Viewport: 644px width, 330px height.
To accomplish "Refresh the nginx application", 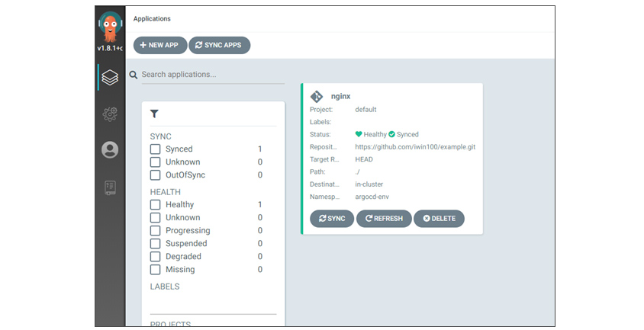I will click(384, 219).
